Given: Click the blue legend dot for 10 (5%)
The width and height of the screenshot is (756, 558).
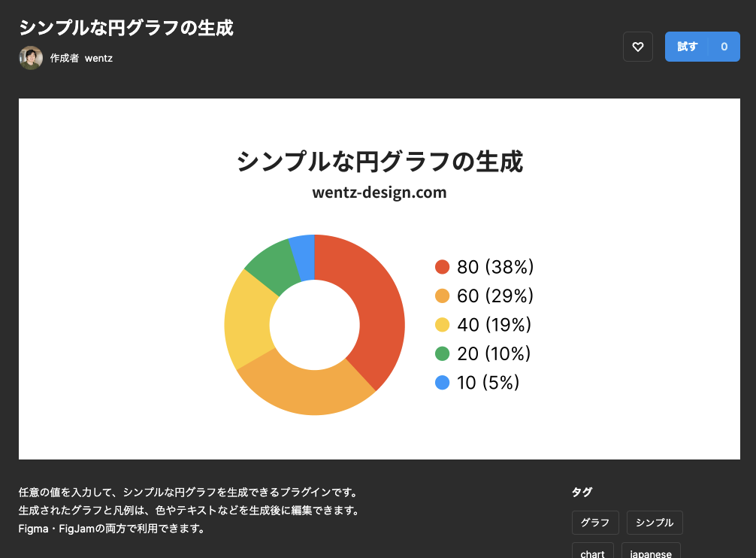Looking at the screenshot, I should pyautogui.click(x=443, y=382).
